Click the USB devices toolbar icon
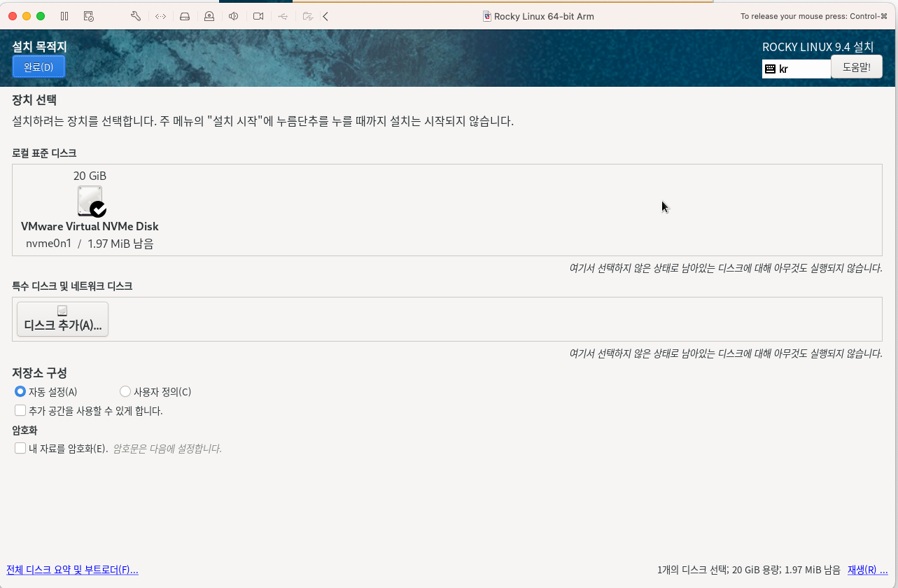 pyautogui.click(x=283, y=16)
